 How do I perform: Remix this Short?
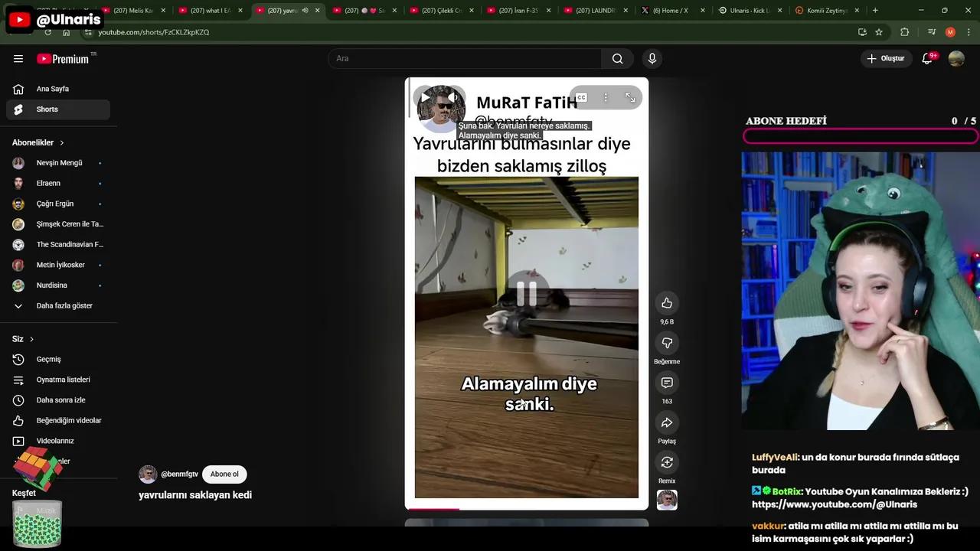[x=667, y=462]
